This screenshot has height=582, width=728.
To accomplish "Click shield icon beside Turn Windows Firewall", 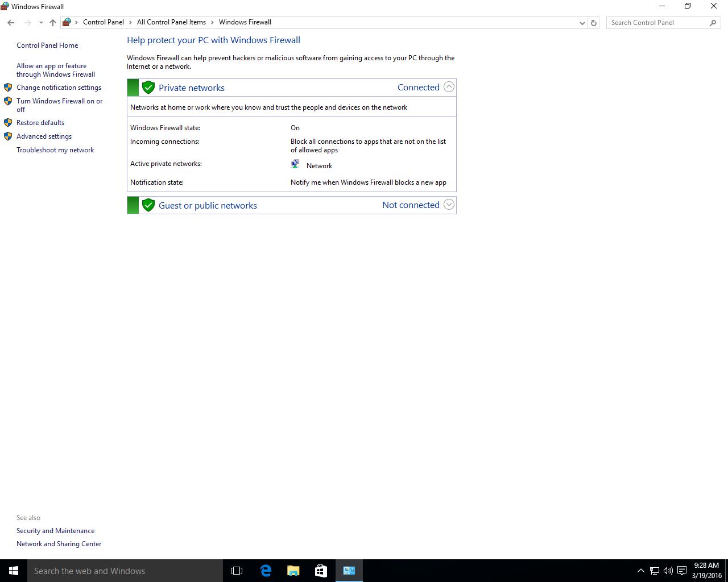I will [8, 101].
